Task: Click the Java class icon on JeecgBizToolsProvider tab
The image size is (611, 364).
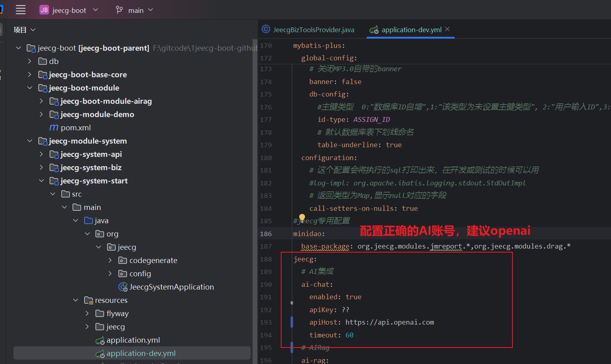Action: 266,29
